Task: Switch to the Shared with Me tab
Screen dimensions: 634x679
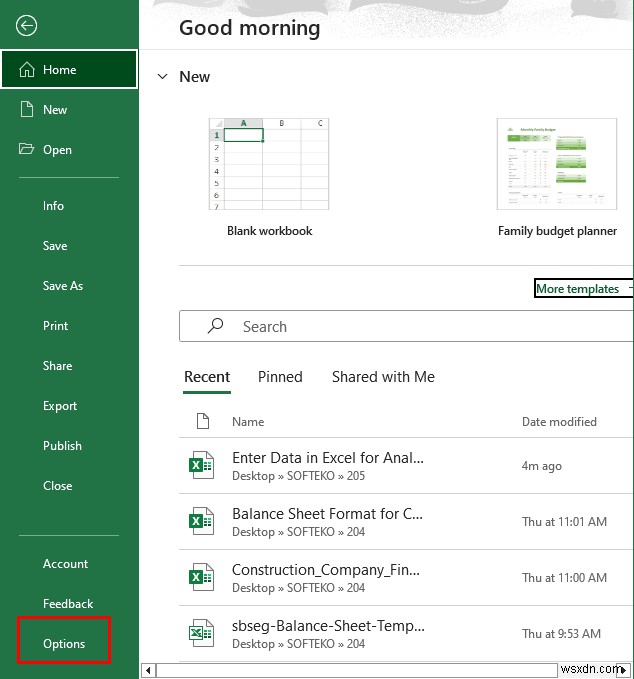Action: tap(383, 377)
